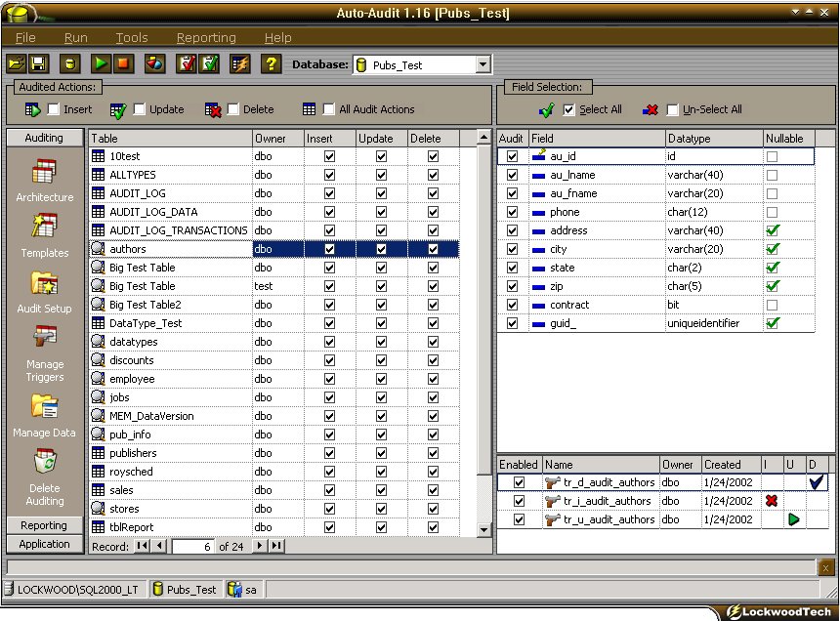
Task: Click the table list scroll down arrow
Action: [483, 529]
